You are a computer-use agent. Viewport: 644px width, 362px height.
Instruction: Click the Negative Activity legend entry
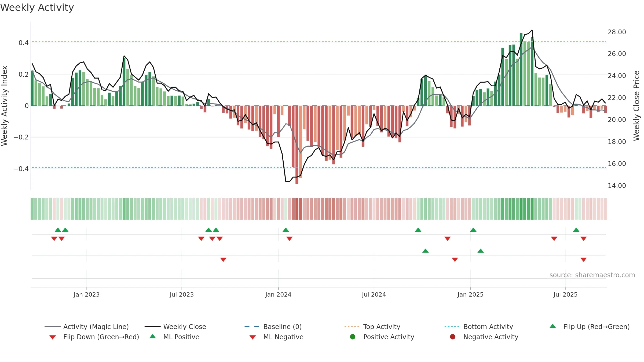pos(484,337)
